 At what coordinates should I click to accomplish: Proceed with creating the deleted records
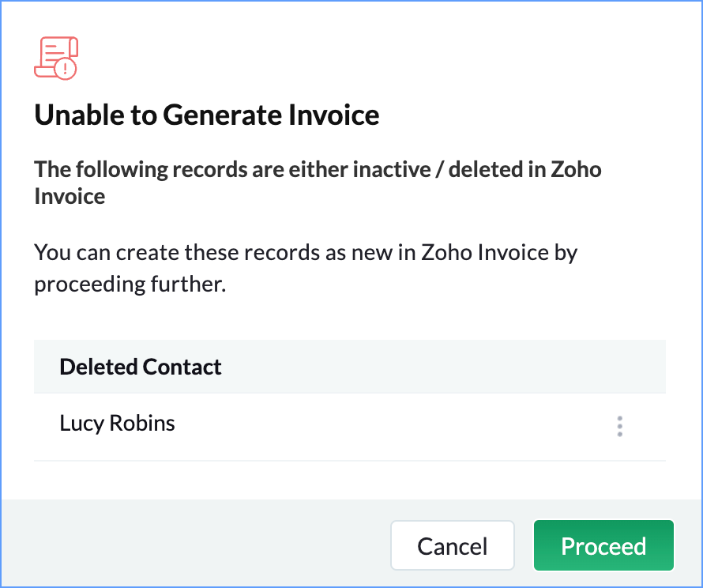(603, 545)
